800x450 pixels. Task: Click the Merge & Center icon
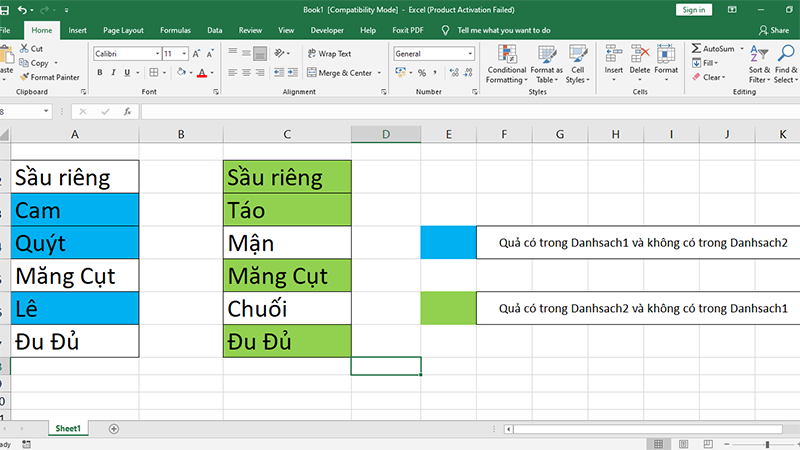312,72
